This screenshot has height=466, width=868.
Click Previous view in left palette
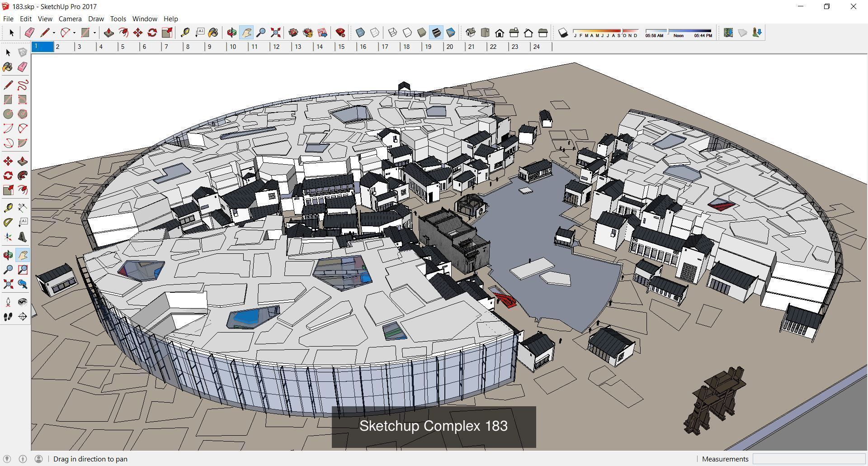coord(23,284)
